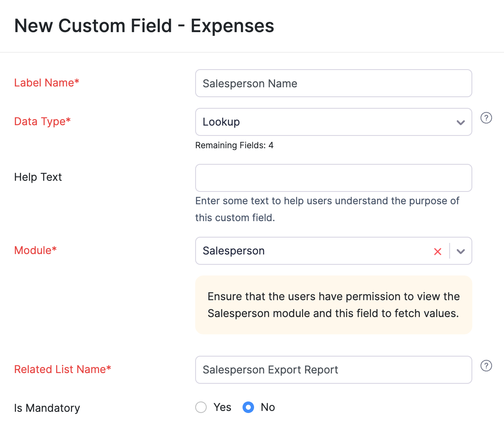Click the Label Name field label
504x434 pixels.
[47, 82]
